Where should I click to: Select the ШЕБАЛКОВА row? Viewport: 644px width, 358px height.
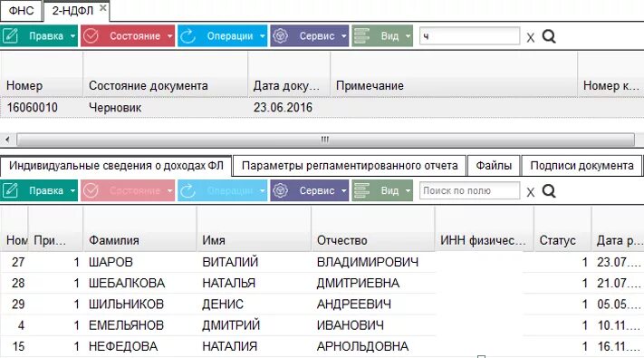point(322,283)
